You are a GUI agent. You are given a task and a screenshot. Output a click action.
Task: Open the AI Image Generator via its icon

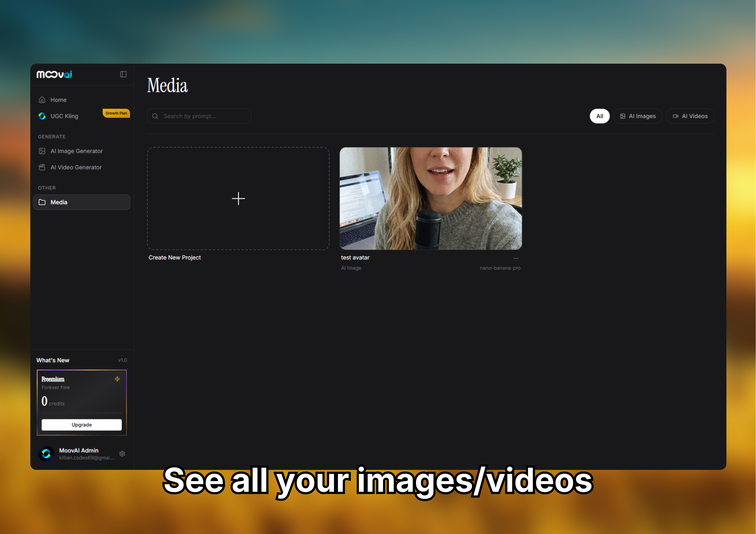[x=42, y=151]
